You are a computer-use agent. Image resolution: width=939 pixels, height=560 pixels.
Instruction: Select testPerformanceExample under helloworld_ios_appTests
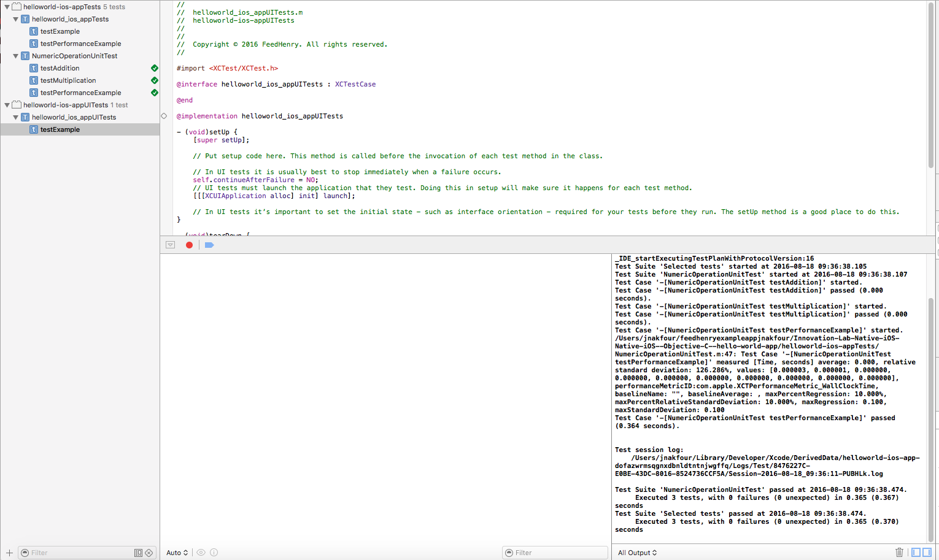(80, 44)
